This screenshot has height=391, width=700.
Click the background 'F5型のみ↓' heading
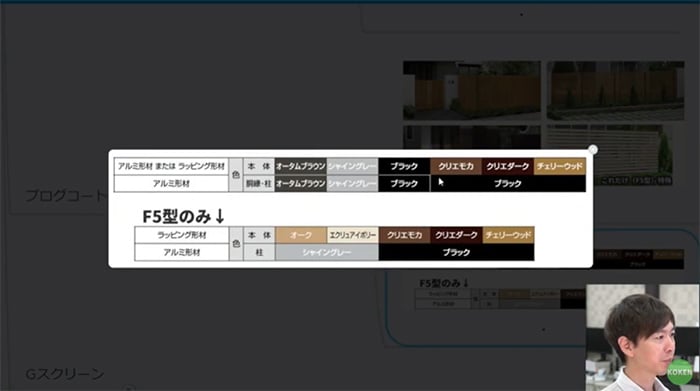444,283
